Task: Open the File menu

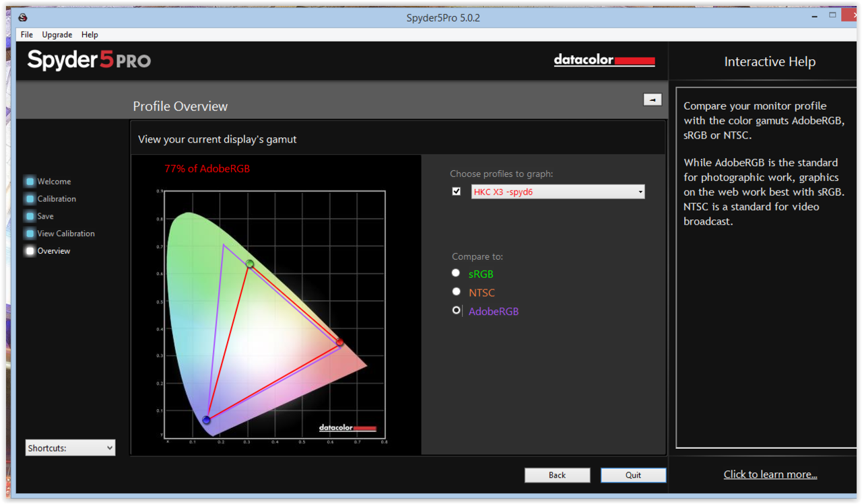Action: (27, 35)
